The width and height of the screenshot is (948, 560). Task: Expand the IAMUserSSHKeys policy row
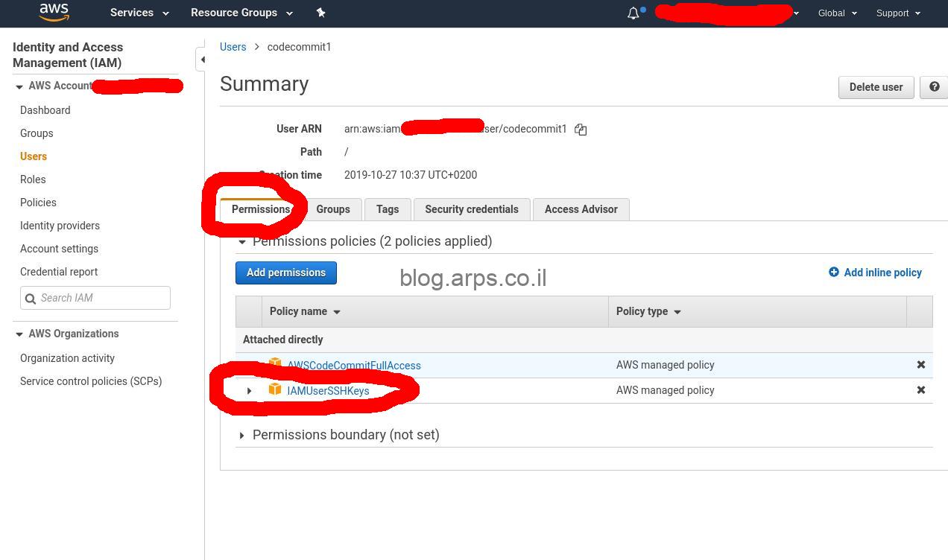[249, 391]
